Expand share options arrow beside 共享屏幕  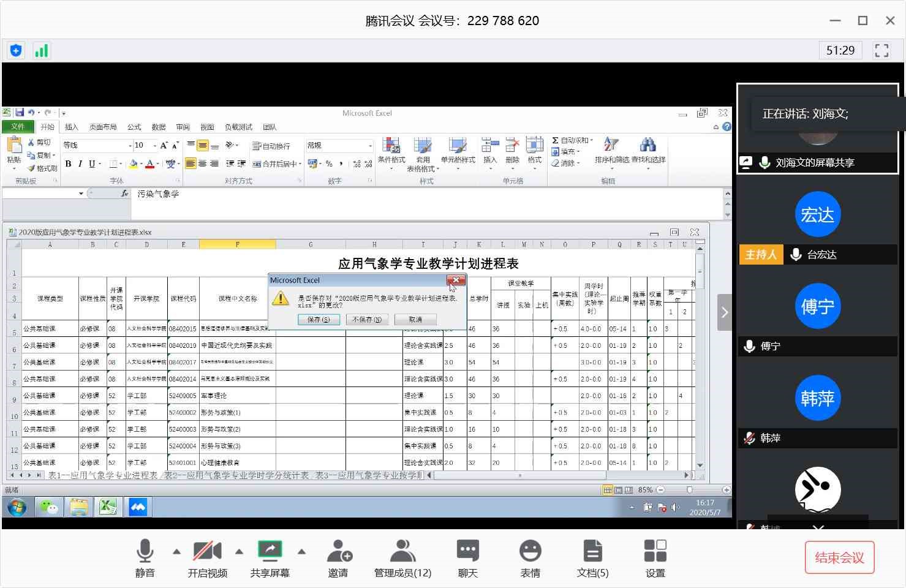point(301,552)
